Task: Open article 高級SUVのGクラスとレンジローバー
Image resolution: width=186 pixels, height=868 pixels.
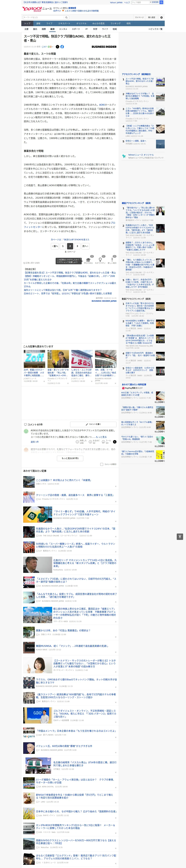Action: pos(76,842)
